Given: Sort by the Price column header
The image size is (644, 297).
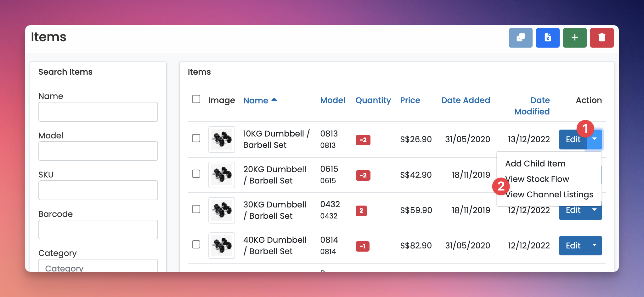Looking at the screenshot, I should pyautogui.click(x=410, y=100).
